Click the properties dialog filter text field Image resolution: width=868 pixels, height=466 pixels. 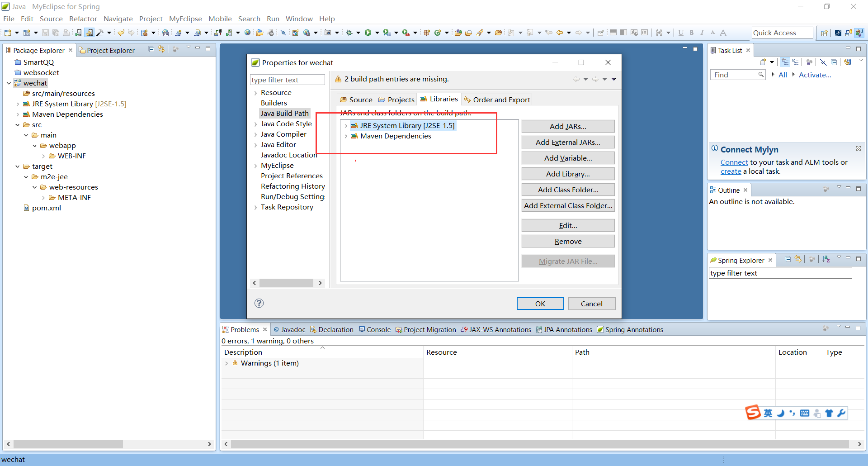tap(287, 80)
